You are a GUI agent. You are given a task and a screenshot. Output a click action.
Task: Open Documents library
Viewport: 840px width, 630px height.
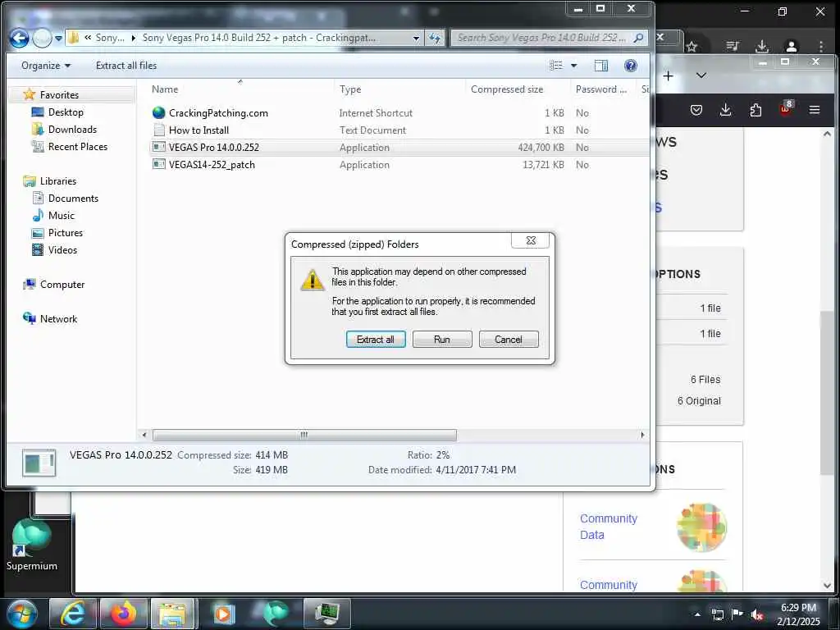(x=73, y=199)
